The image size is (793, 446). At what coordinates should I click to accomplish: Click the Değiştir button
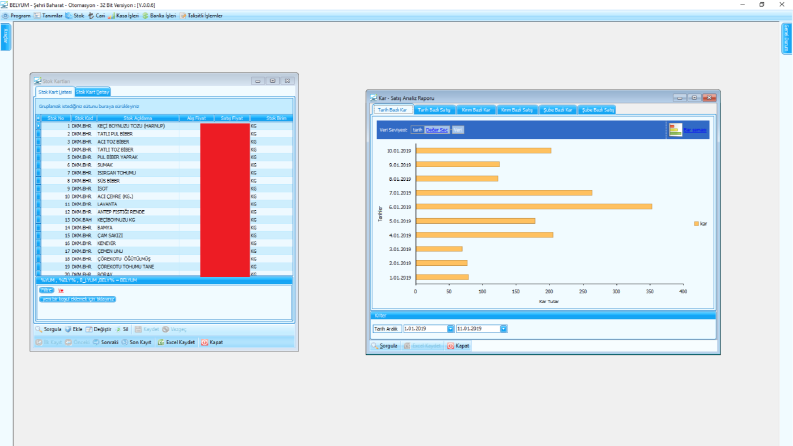(99, 329)
